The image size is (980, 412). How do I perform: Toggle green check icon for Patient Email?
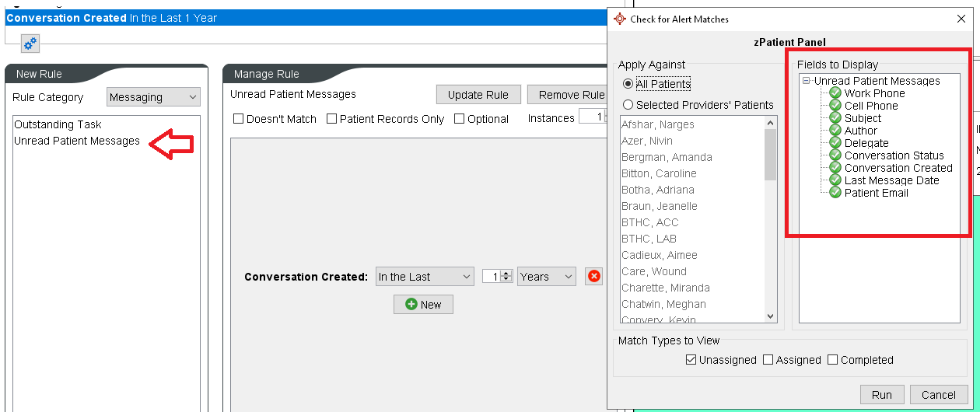pos(835,193)
